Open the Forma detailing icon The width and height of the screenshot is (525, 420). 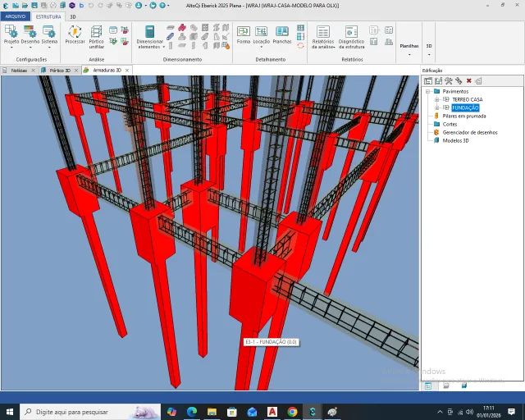click(244, 34)
